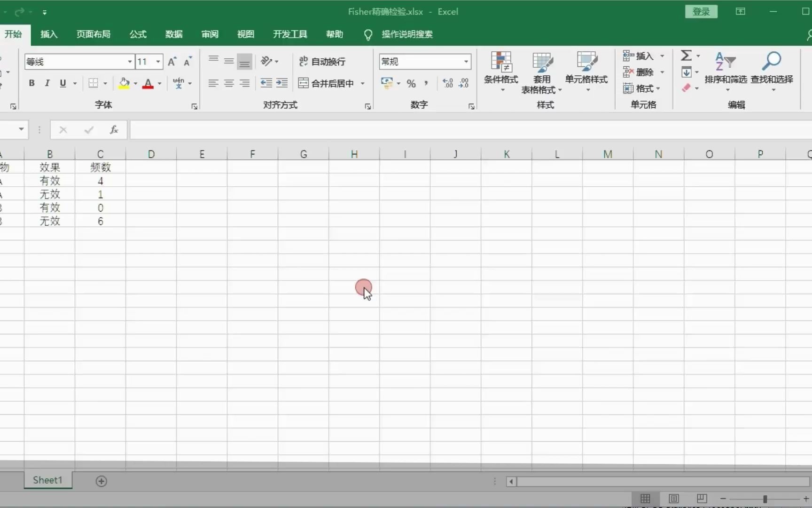
Task: Open the font color dropdown arrow
Action: coord(160,84)
